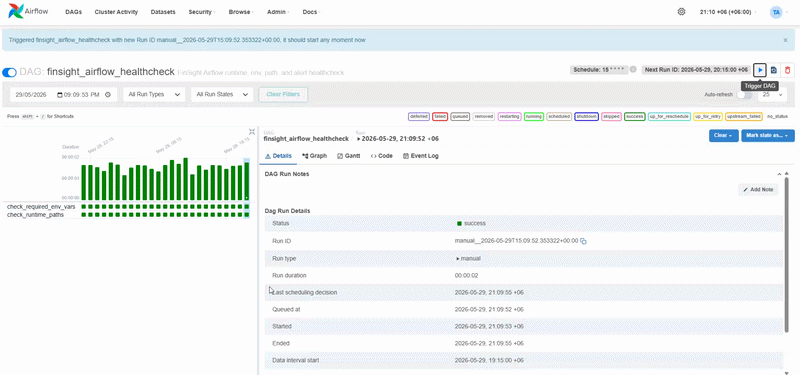Click the latest run duration bar
The width and height of the screenshot is (800, 375).
(x=247, y=181)
